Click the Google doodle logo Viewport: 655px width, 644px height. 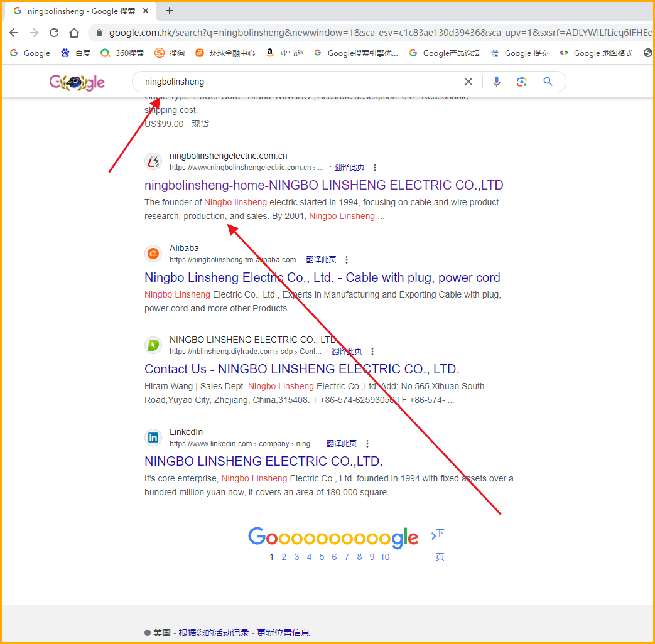(x=77, y=82)
